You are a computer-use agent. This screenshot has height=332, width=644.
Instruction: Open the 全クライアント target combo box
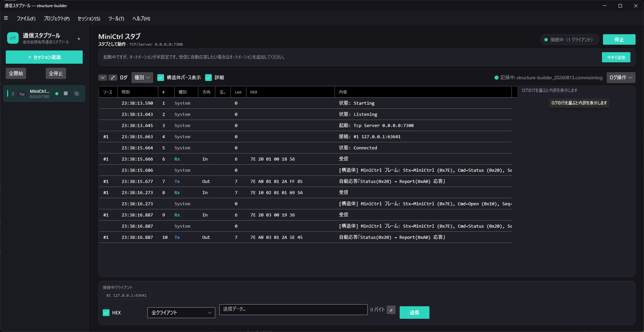click(x=181, y=313)
